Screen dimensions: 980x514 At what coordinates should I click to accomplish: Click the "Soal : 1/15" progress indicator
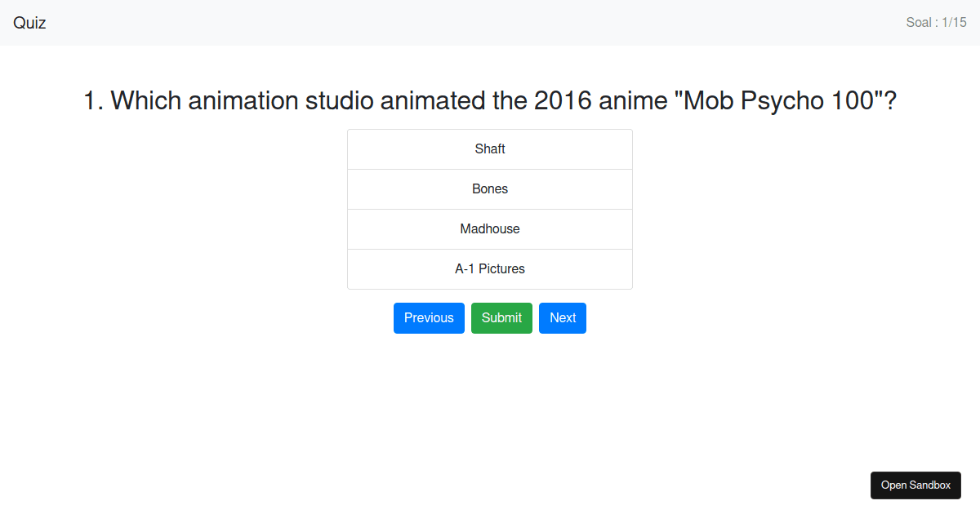[937, 22]
